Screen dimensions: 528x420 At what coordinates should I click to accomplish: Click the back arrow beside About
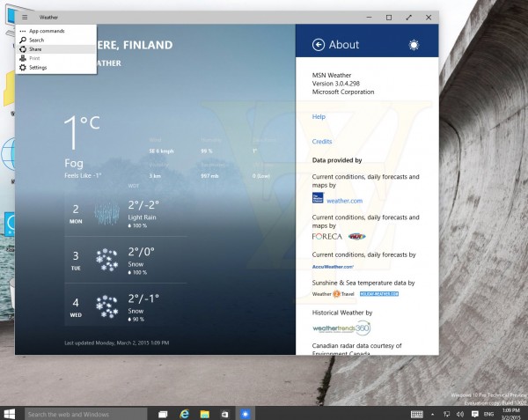coord(319,45)
